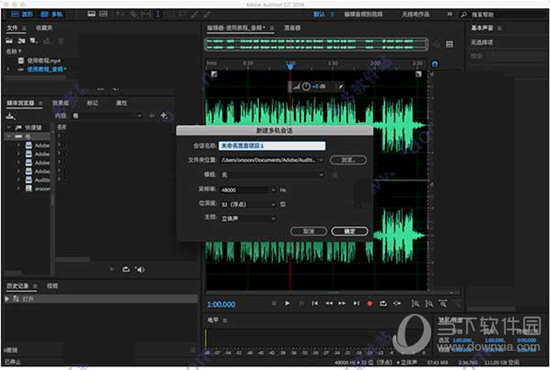The width and height of the screenshot is (550, 370).
Task: Click blue headphone icon right of timeline ruler
Action: click(x=435, y=64)
